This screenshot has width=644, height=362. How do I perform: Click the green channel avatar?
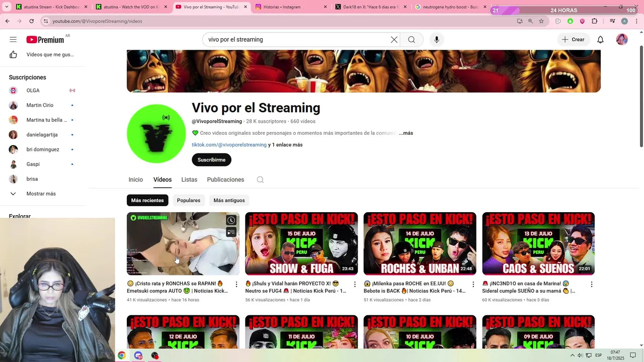[x=156, y=134]
